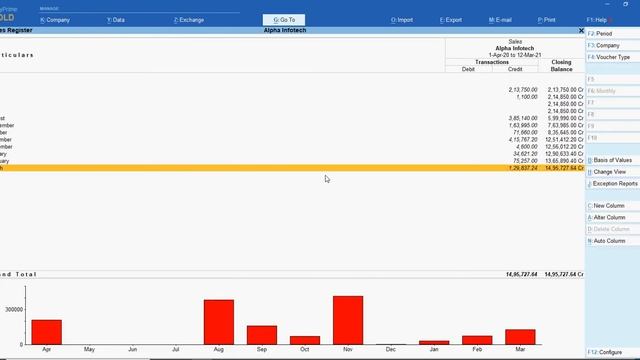Click the period 1-Apr-20 to 12-Mar-21
The image size is (640, 360).
coord(515,55)
